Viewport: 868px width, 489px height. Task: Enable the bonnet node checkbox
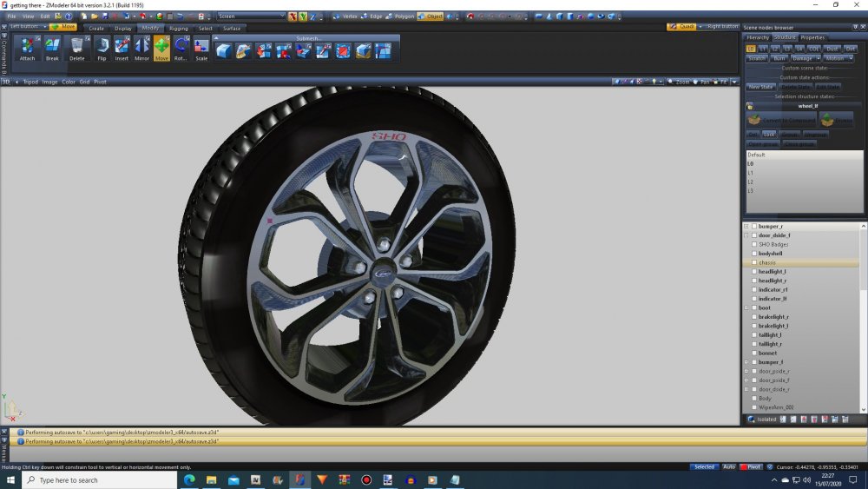(754, 354)
